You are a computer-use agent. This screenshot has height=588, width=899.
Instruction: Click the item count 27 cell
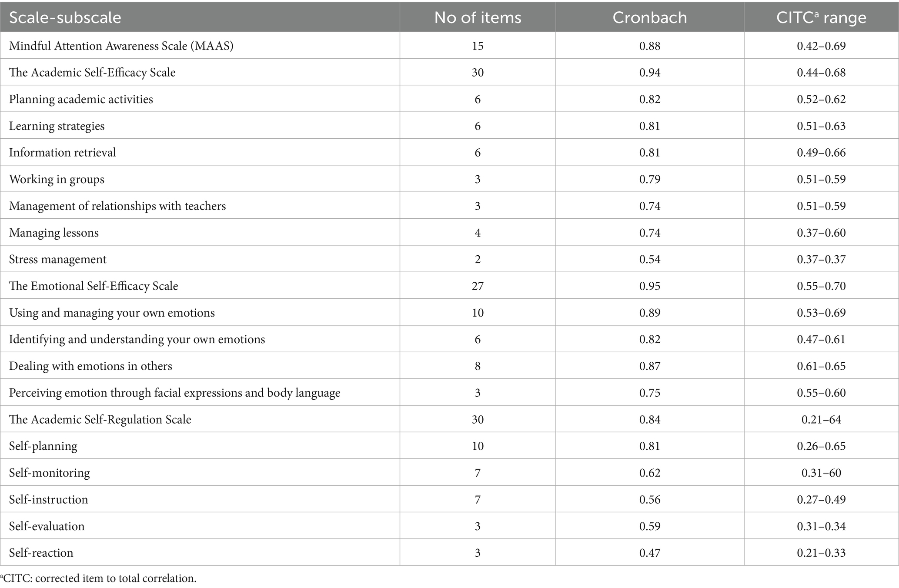coord(478,286)
